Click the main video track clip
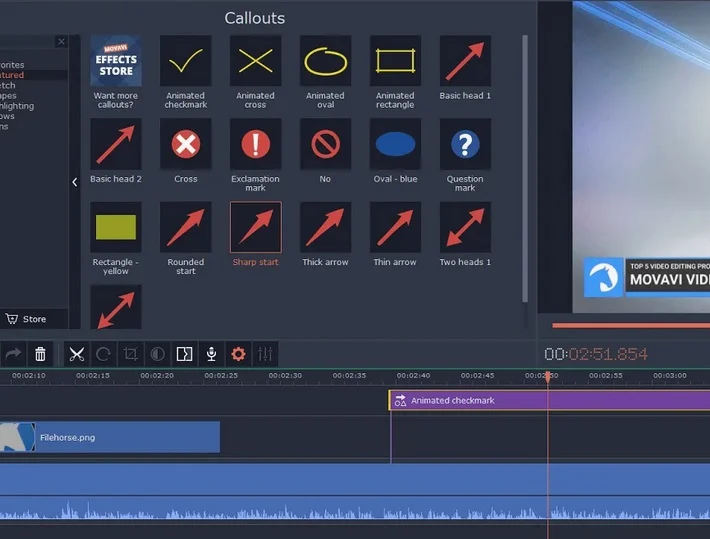 point(355,479)
